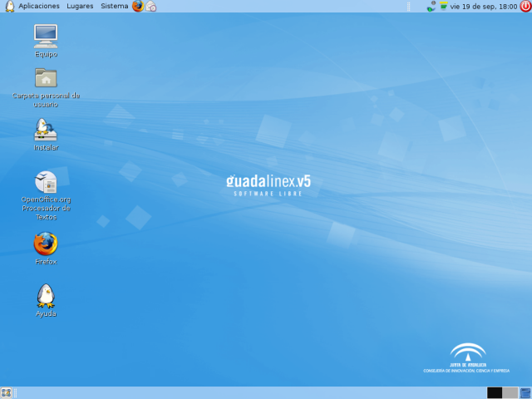Screen dimensions: 532x399
Task: Click the Firefox launcher in top panel
Action: point(138,6)
